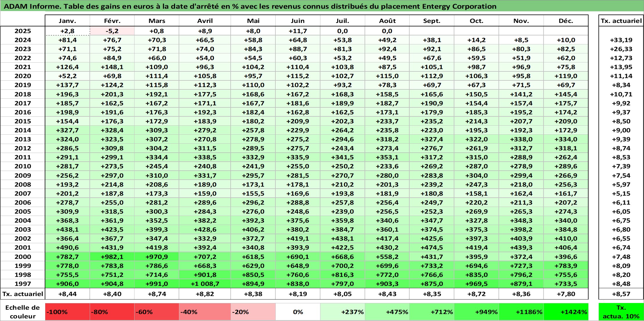Click the Janv. column header
644x321 pixels.
click(67, 21)
